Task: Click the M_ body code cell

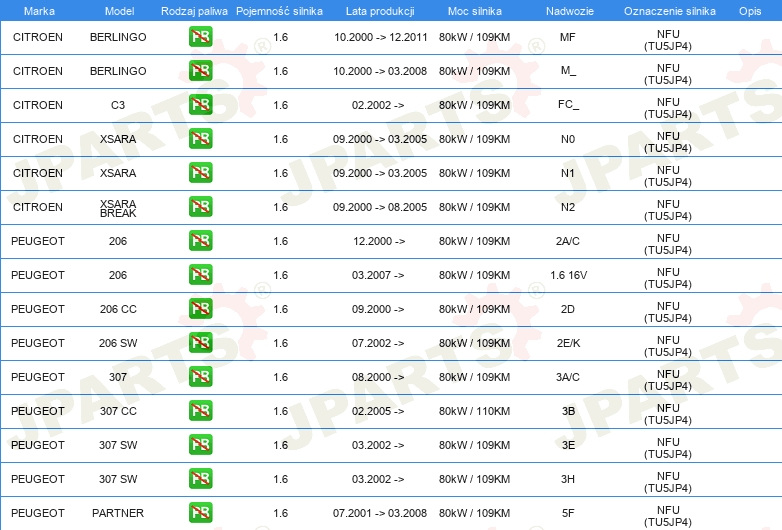Action: [x=568, y=71]
